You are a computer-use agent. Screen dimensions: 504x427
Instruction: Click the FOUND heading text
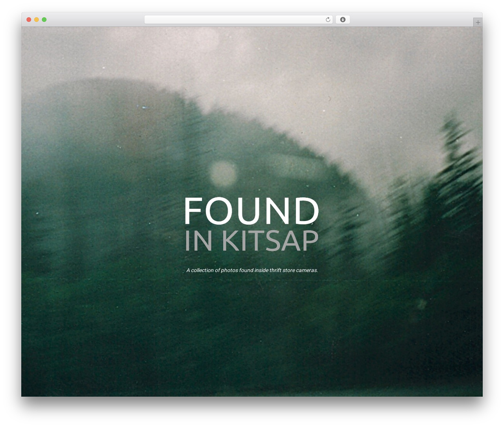[x=251, y=211]
